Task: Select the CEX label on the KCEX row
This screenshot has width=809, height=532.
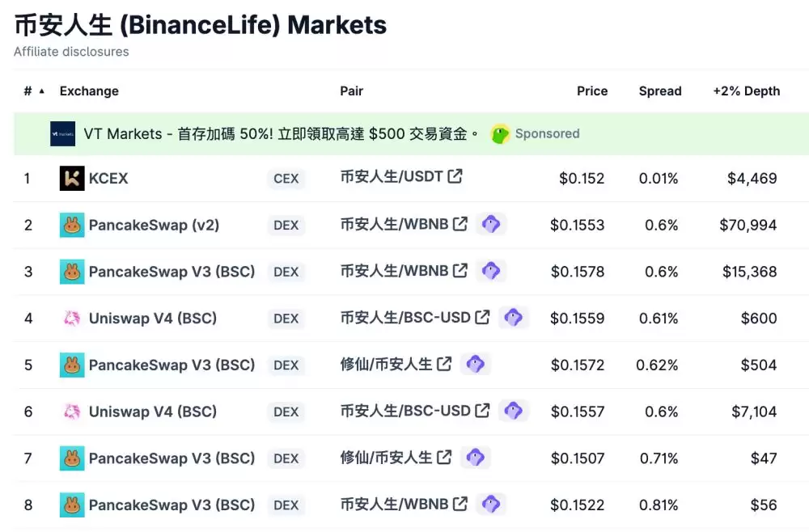Action: (286, 179)
